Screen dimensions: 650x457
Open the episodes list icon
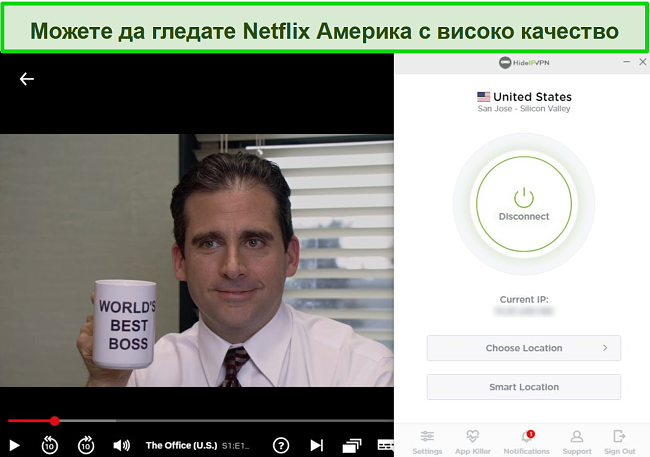coord(352,445)
